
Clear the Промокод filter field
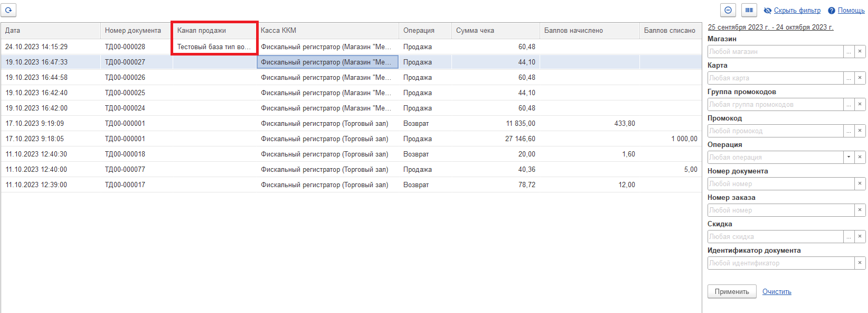860,131
